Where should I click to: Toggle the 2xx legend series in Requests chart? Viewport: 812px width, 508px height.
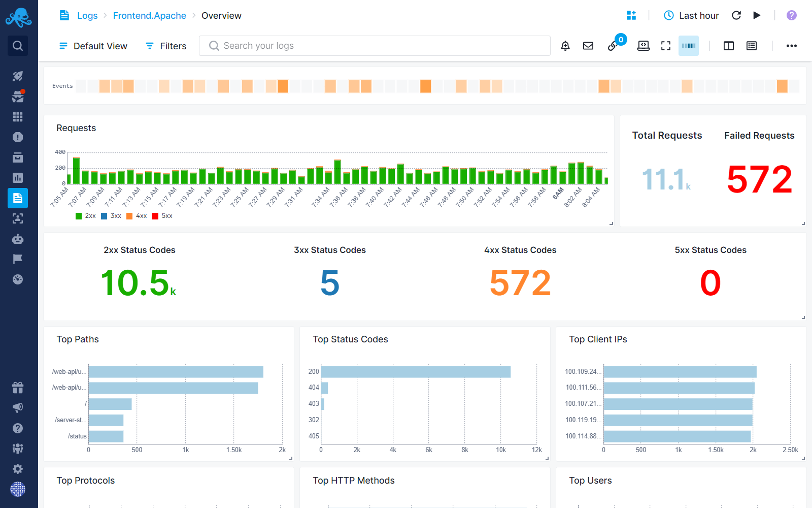(86, 216)
